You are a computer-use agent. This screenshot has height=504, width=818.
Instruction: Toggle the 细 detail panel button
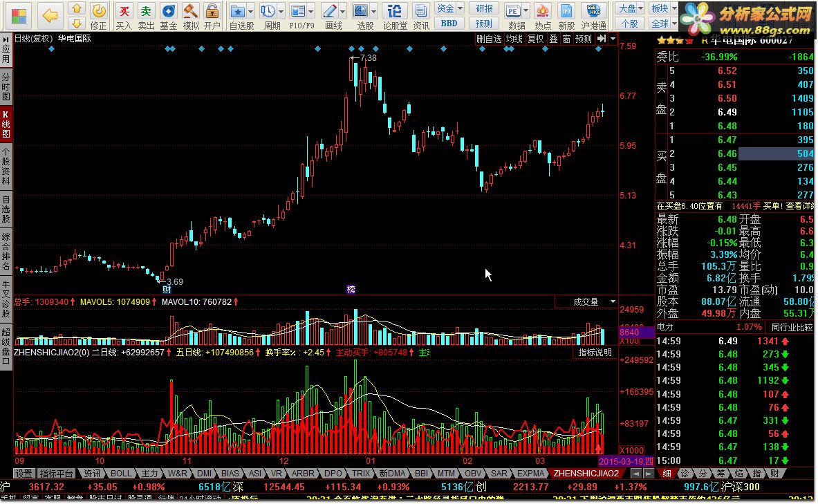(667, 473)
